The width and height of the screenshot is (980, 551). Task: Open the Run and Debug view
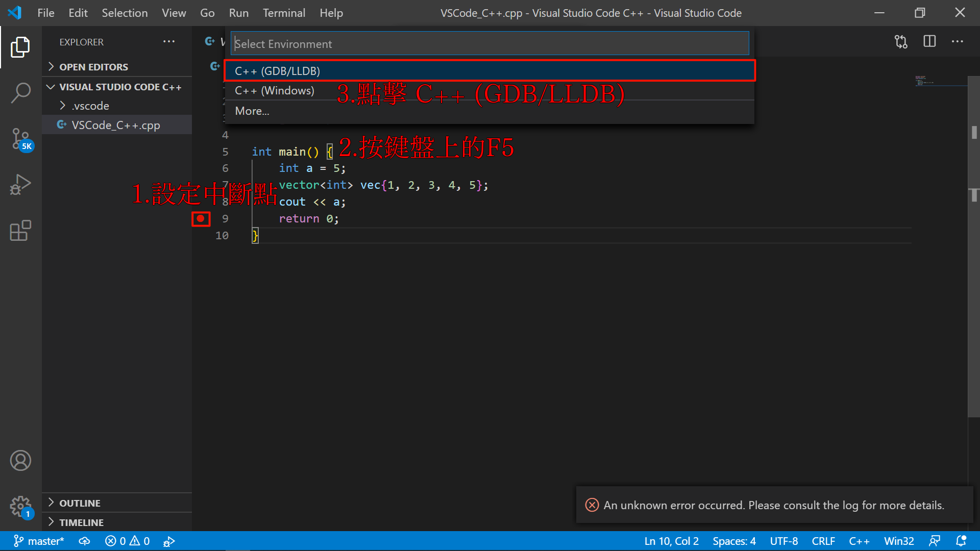pyautogui.click(x=20, y=185)
